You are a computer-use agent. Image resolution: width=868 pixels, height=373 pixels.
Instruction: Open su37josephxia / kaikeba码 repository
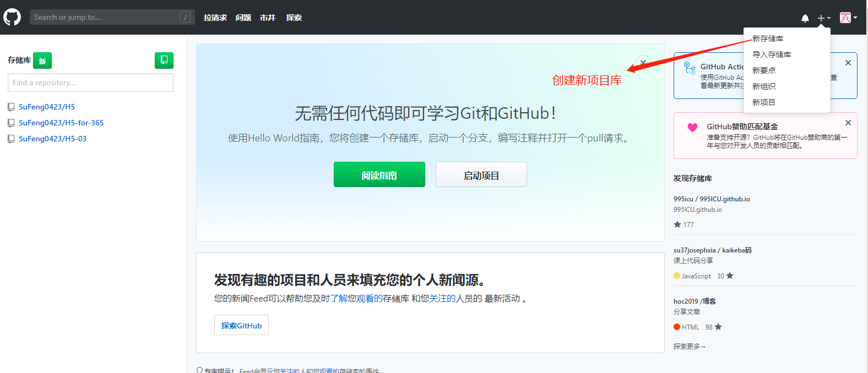coord(712,250)
